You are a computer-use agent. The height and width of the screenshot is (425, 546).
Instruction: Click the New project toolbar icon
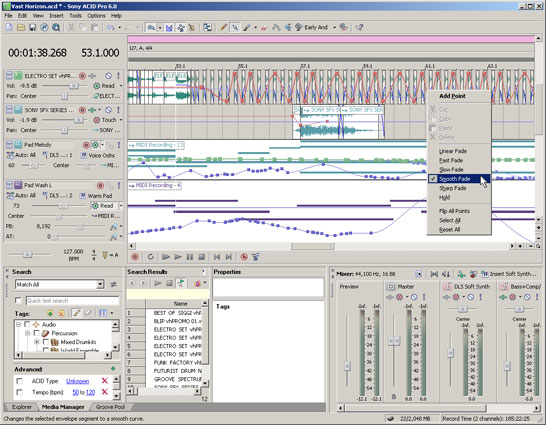point(9,27)
